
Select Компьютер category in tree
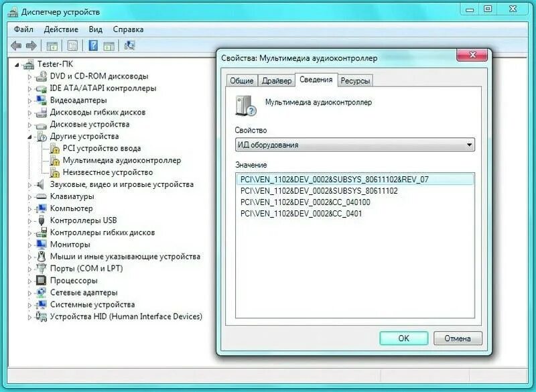71,208
